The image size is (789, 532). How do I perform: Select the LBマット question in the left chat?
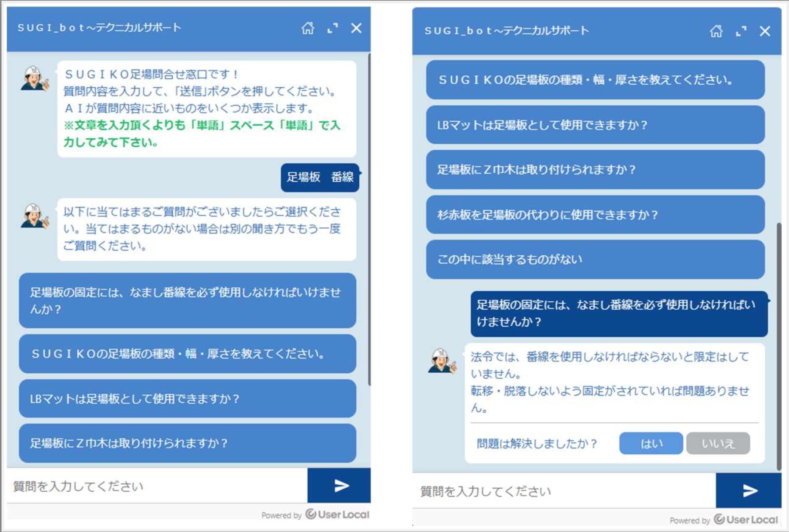[x=187, y=398]
